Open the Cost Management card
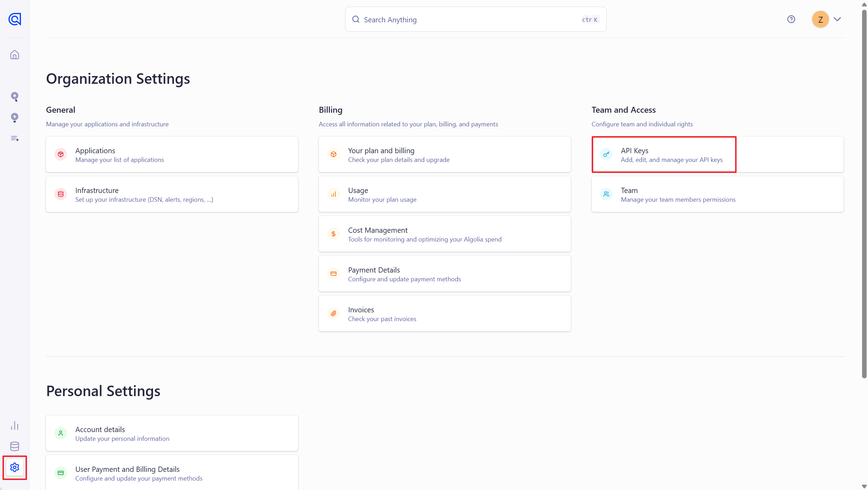868x490 pixels. pyautogui.click(x=444, y=234)
